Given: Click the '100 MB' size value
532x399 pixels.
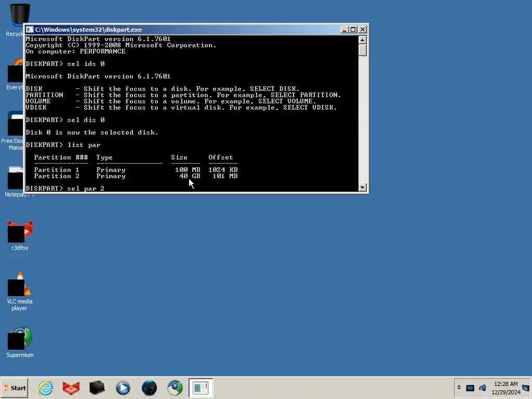Looking at the screenshot, I should pyautogui.click(x=188, y=170).
